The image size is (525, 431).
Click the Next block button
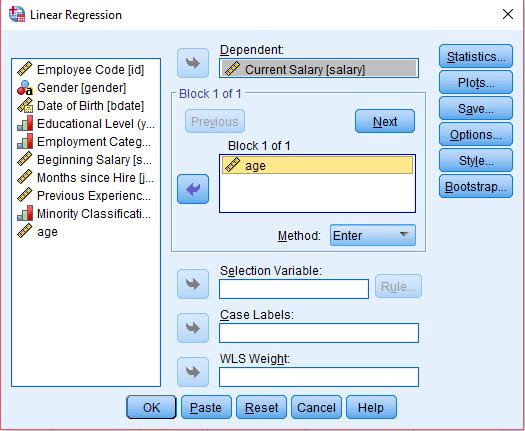coord(385,121)
